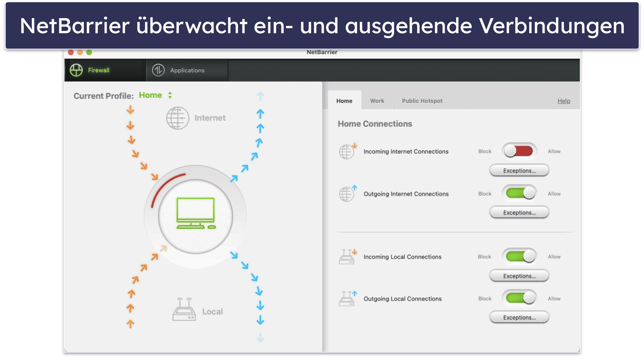This screenshot has height=360, width=644.
Task: Click the Local label in diagram
Action: pyautogui.click(x=212, y=312)
